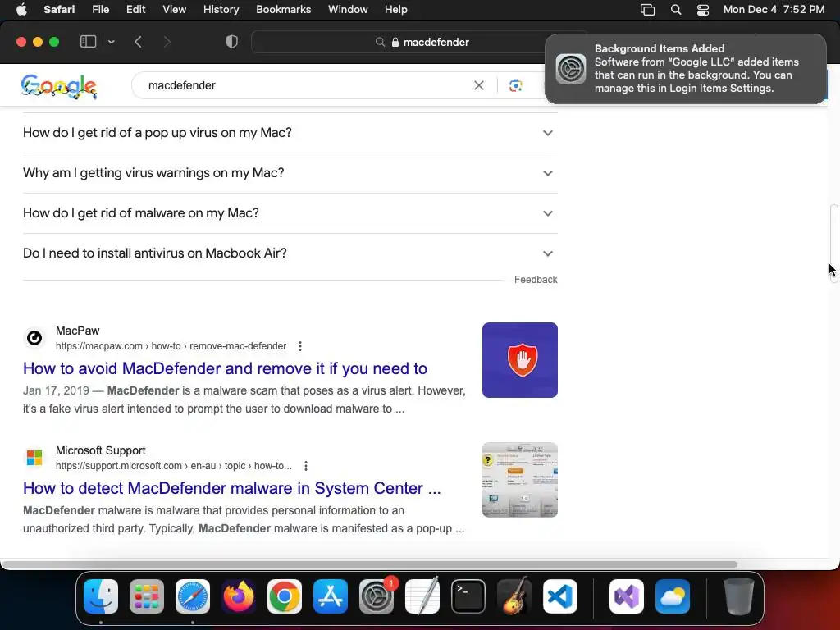This screenshot has width=840, height=630.
Task: Open the File menu
Action: click(x=100, y=10)
